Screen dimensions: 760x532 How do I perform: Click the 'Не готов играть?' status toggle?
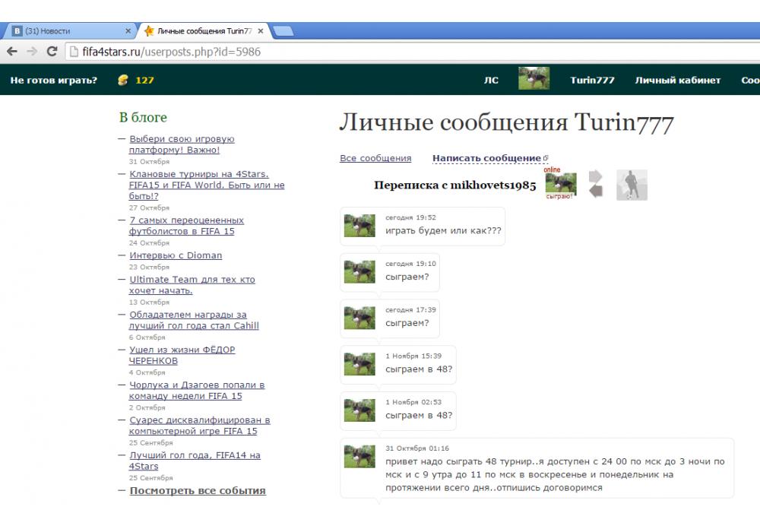coord(54,80)
